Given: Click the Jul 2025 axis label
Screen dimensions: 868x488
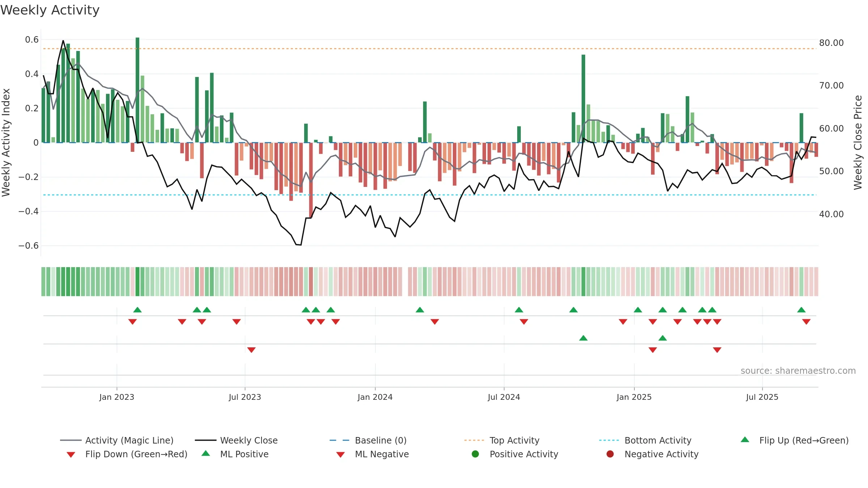Looking at the screenshot, I should (x=762, y=397).
